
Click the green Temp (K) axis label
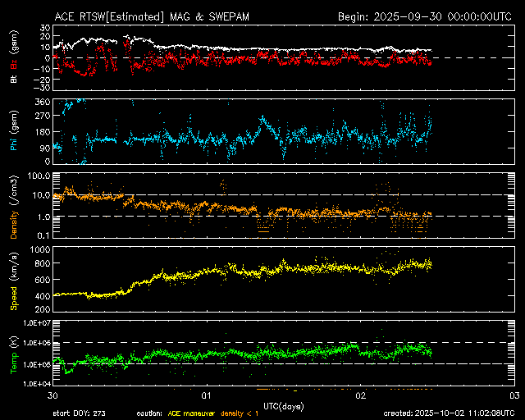12,353
